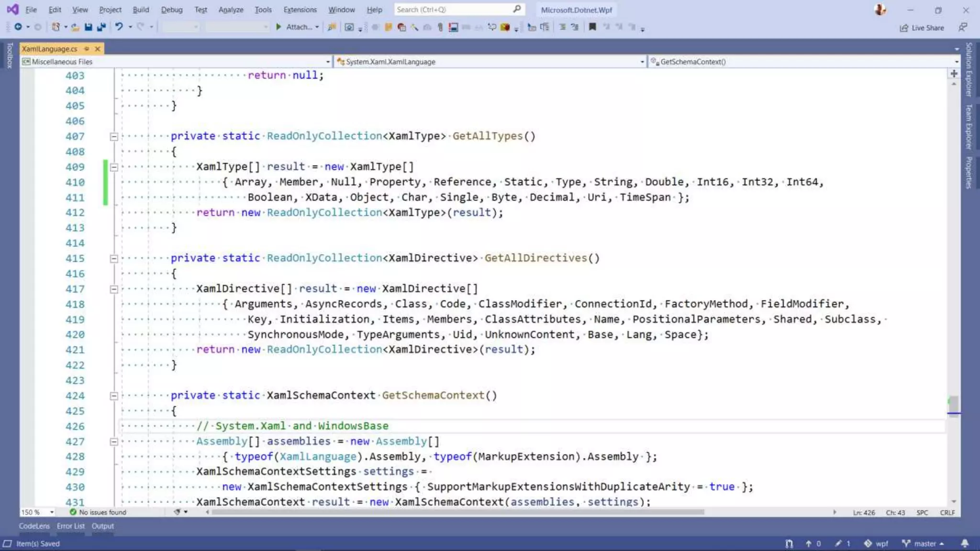980x551 pixels.
Task: Click the green Start/Attach play icon
Action: 278,27
